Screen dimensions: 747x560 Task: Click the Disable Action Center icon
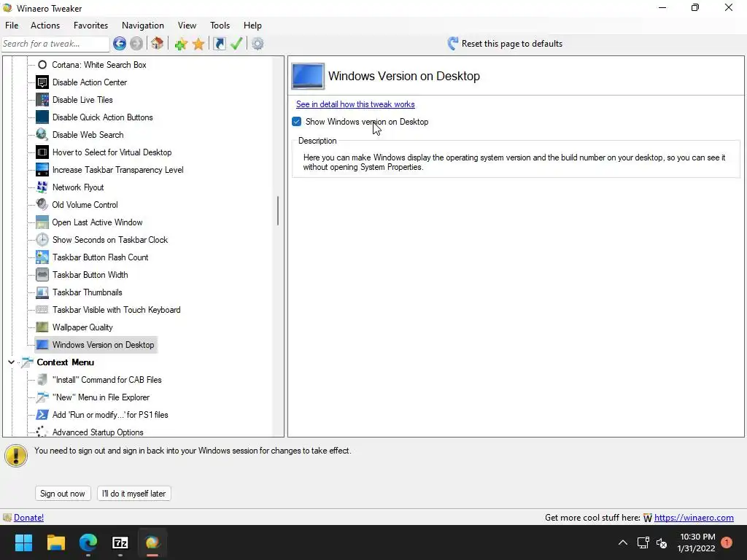[x=42, y=82]
